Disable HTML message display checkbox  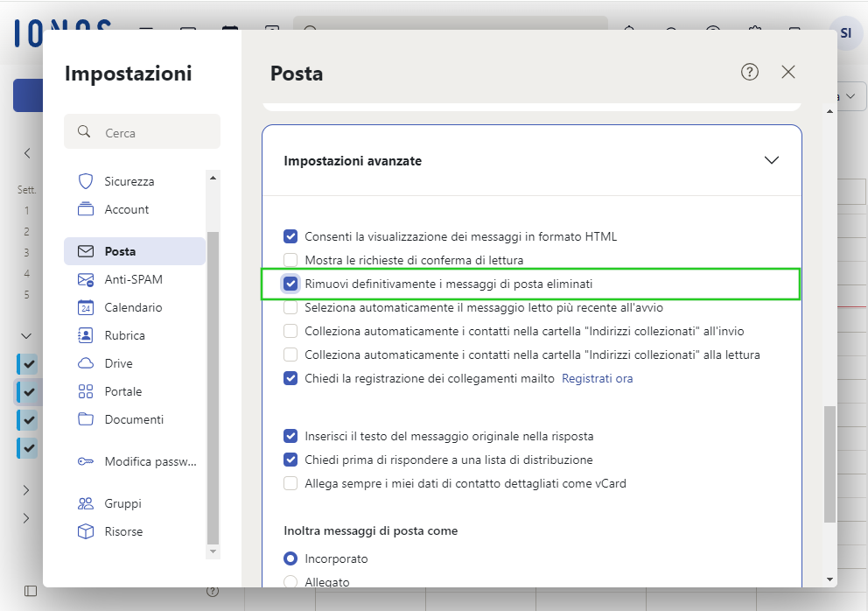tap(290, 236)
